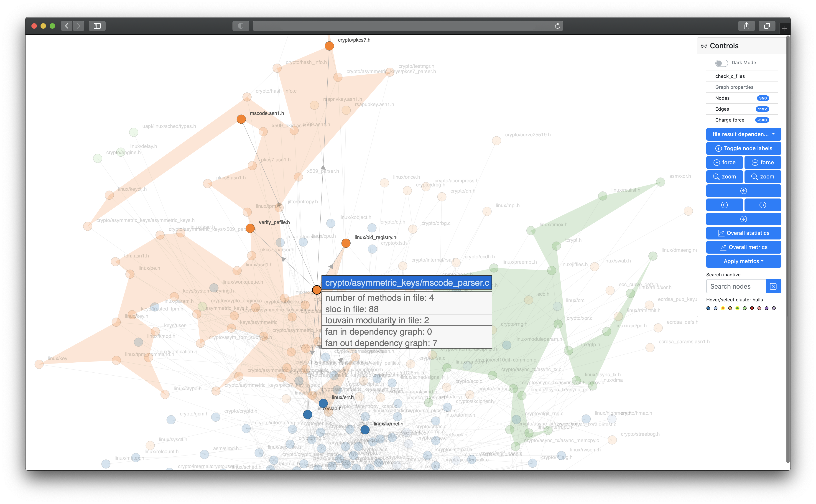Open Overall metrics

(743, 247)
